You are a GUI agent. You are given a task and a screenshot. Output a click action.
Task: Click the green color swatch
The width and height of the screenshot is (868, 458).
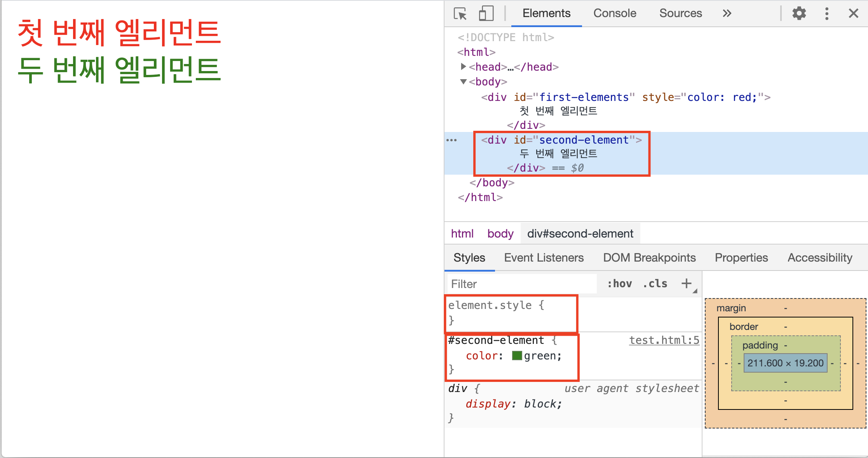point(517,356)
